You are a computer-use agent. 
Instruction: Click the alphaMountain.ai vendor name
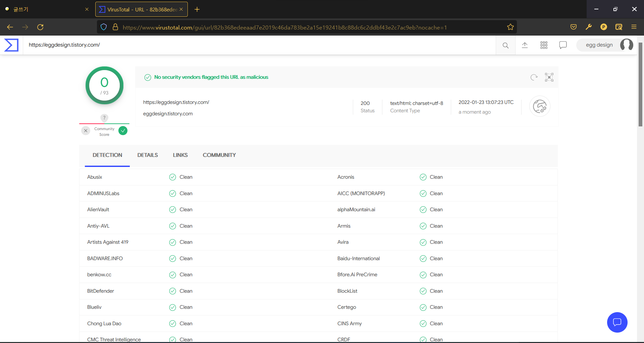356,210
